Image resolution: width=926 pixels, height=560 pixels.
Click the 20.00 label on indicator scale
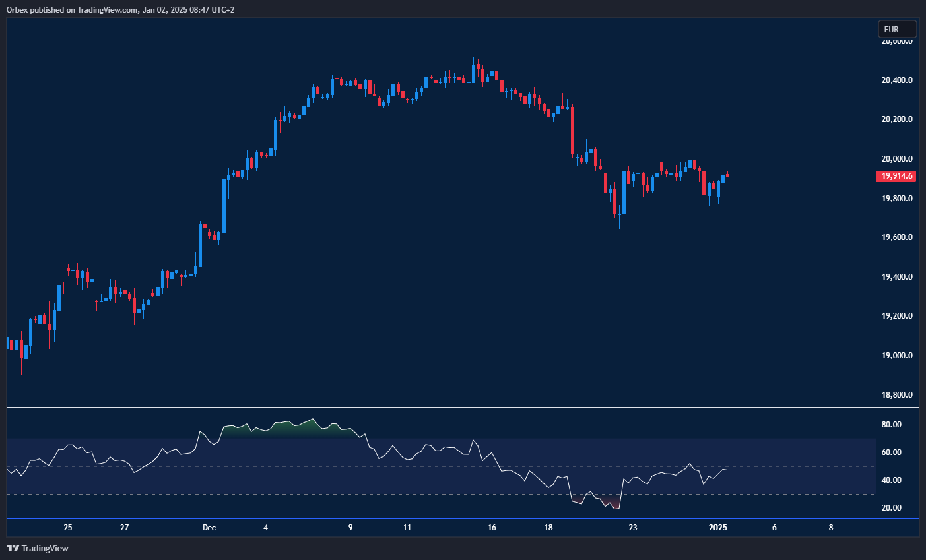(892, 508)
